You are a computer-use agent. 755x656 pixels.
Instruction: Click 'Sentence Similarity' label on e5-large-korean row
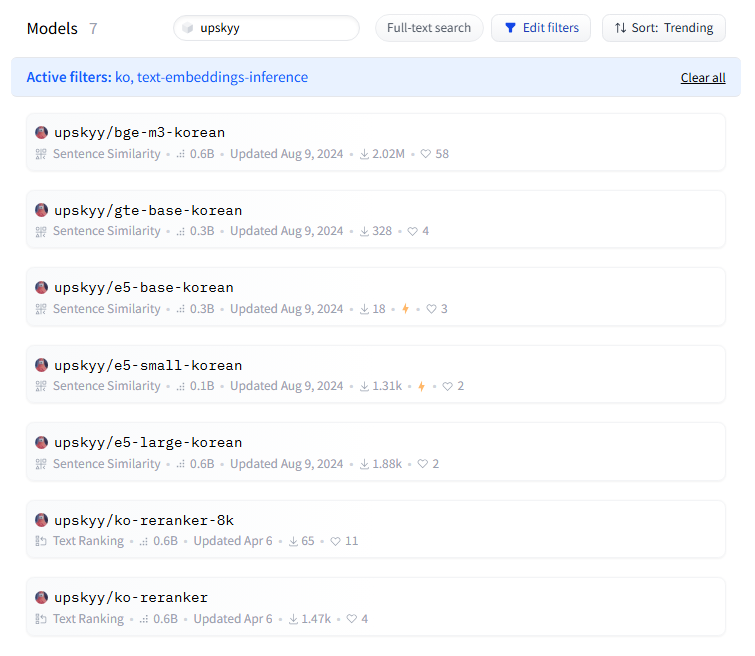[x=107, y=463]
